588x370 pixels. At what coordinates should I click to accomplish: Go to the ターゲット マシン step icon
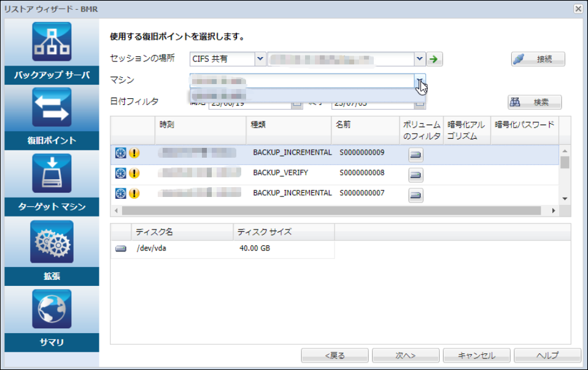coord(52,174)
